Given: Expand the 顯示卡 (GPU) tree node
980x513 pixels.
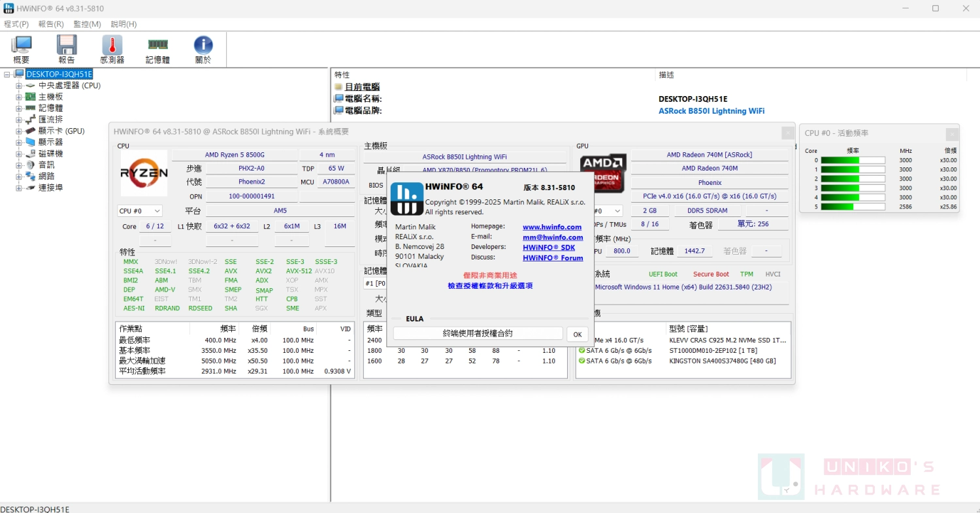Looking at the screenshot, I should click(x=19, y=131).
